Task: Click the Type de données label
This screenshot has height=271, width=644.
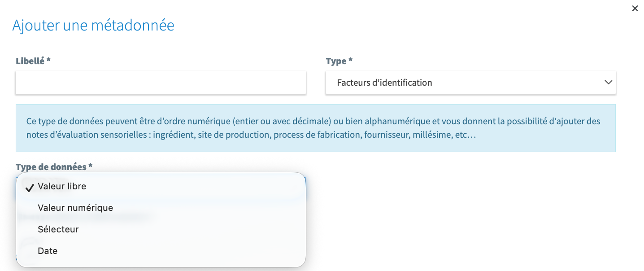Action: pyautogui.click(x=51, y=167)
